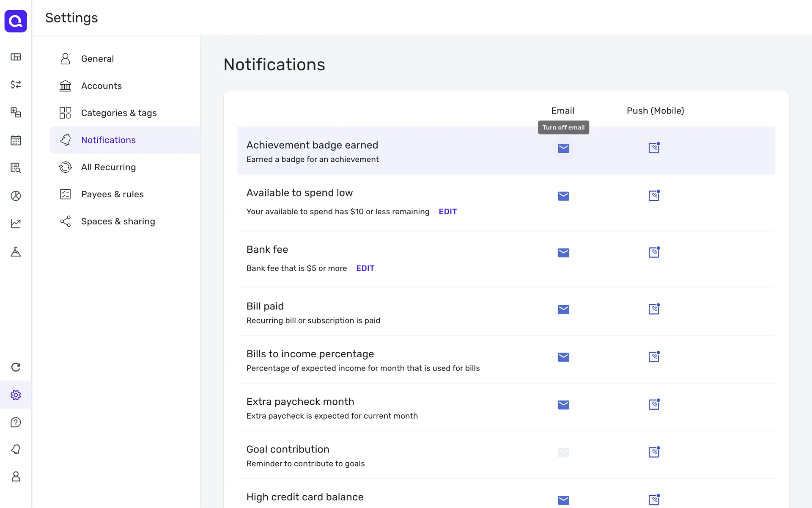
Task: Open the General settings section
Action: [97, 59]
